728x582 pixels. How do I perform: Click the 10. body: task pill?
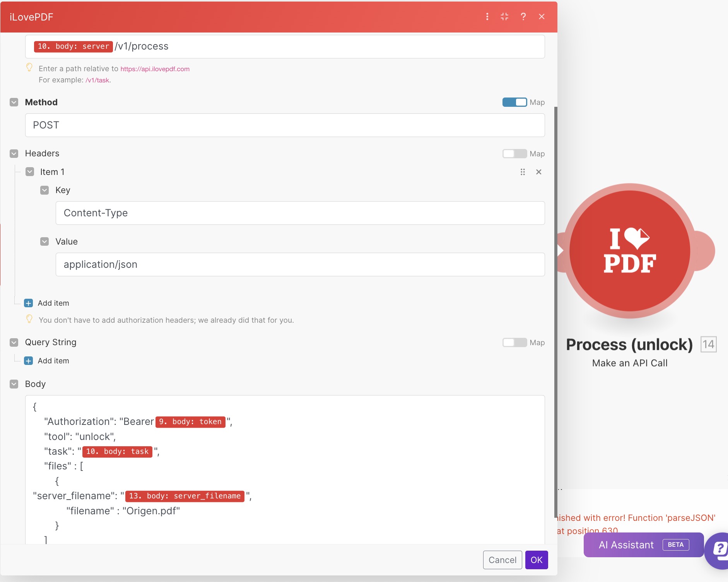pos(117,452)
